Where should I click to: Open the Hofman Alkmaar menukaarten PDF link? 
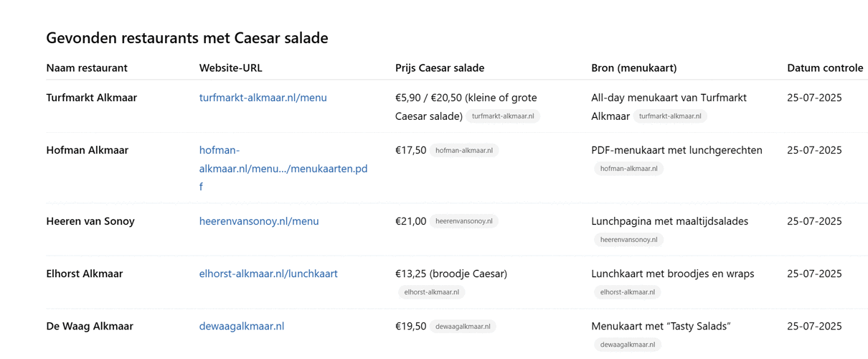tap(283, 169)
